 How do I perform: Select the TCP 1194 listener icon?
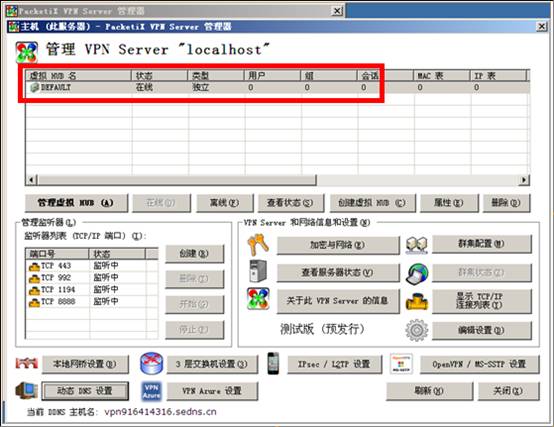click(34, 291)
